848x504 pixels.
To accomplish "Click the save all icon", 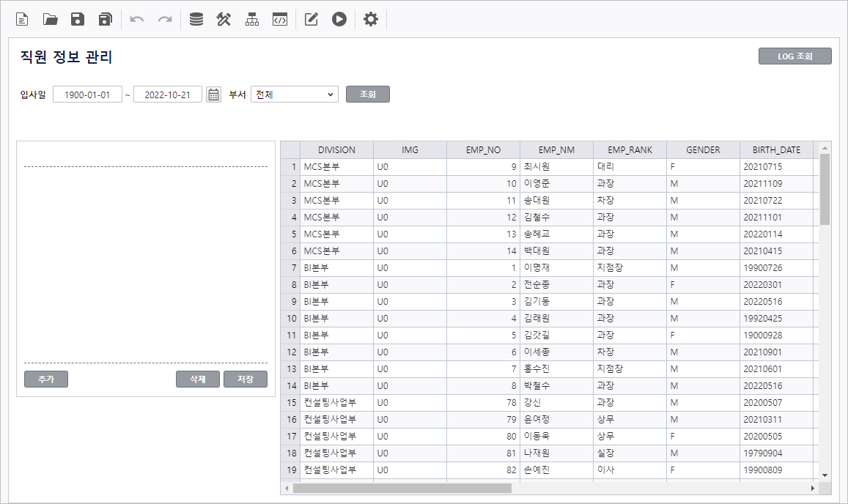I will [x=106, y=20].
